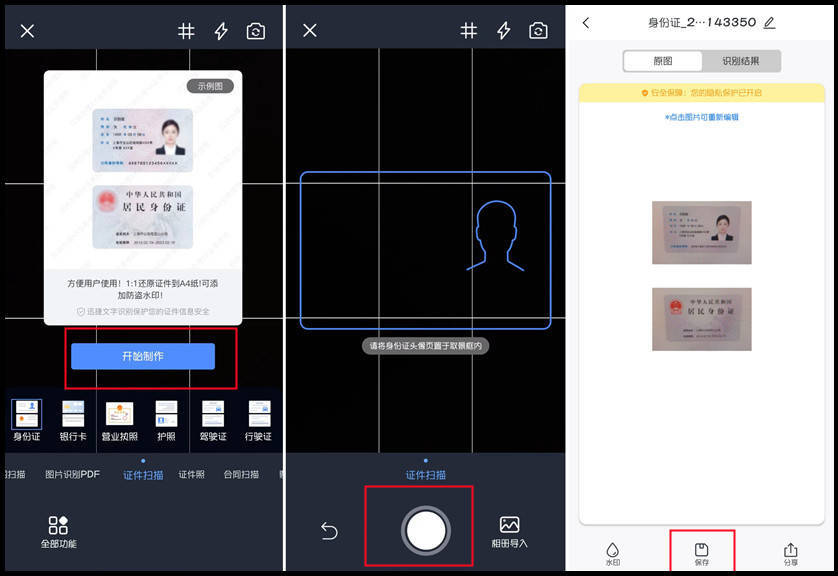
Task: Select the 图片识别PDF mode tab
Action: 72,474
